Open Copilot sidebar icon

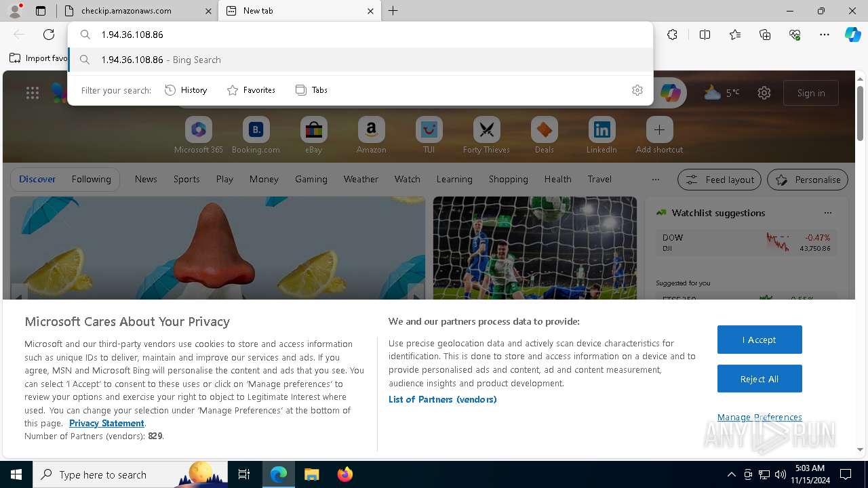coord(852,35)
